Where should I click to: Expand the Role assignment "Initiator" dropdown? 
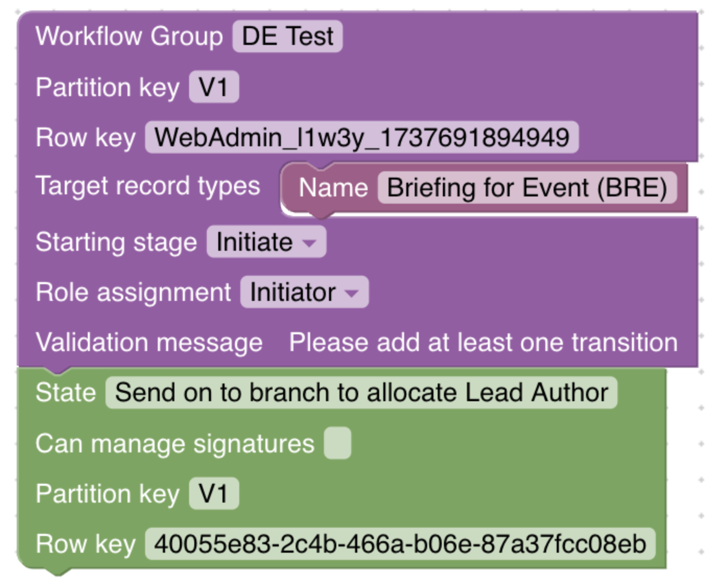coord(304,293)
